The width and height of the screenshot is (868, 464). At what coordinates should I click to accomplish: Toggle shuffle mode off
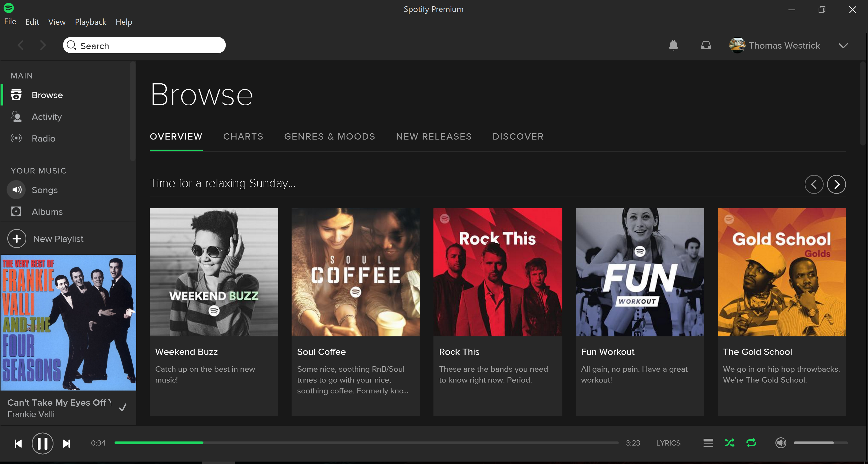[x=730, y=443]
